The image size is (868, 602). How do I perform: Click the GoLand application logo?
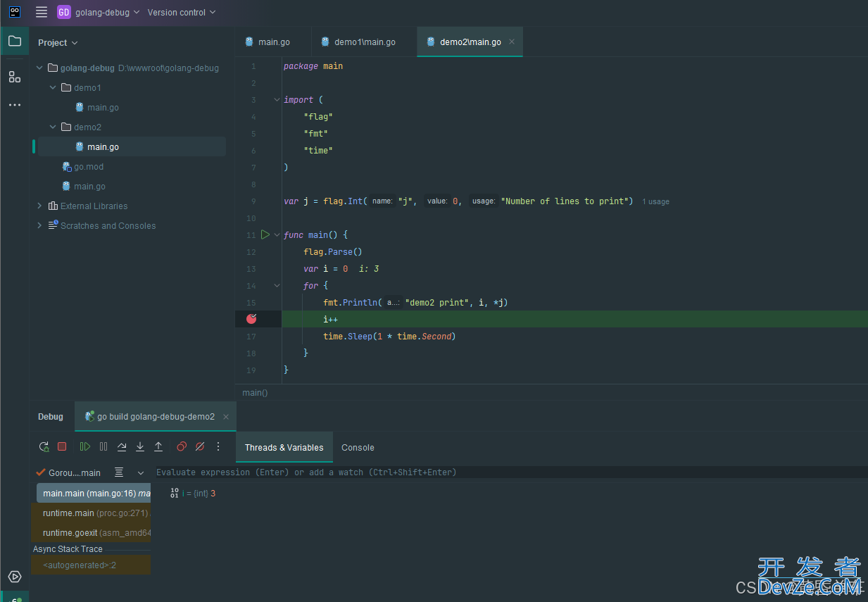(15, 12)
